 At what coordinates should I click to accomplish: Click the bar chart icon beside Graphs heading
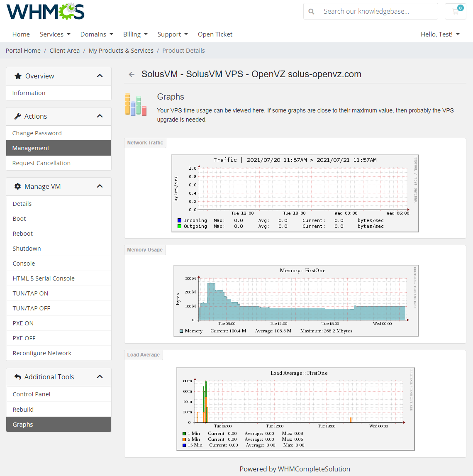pos(136,105)
